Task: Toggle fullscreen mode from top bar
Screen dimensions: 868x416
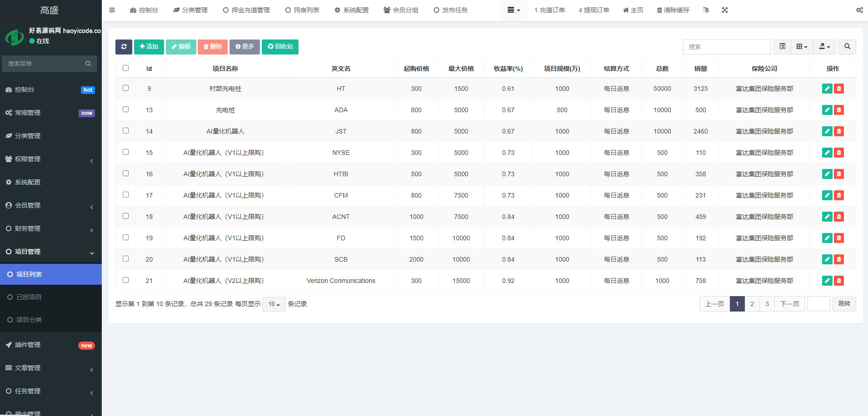Action: [x=725, y=10]
